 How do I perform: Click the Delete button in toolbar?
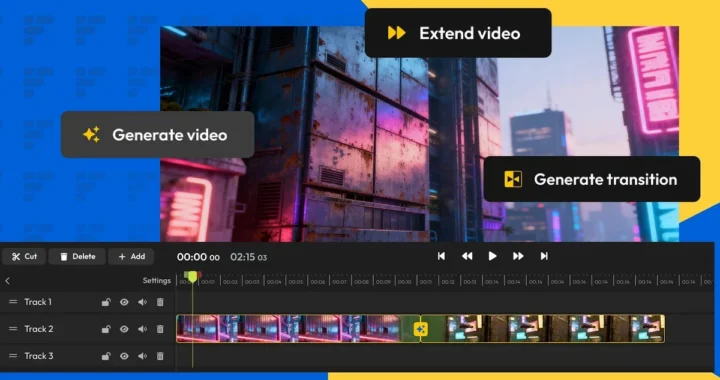click(77, 257)
